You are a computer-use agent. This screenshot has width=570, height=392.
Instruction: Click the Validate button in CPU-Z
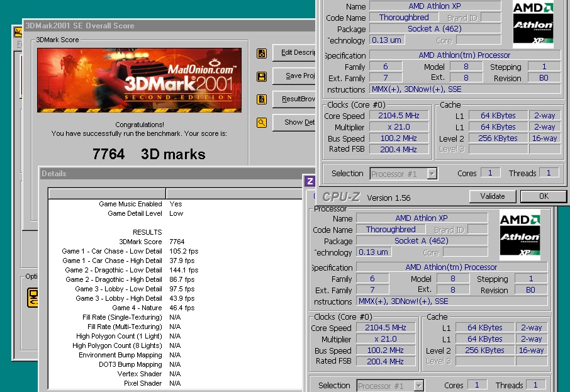(x=493, y=196)
